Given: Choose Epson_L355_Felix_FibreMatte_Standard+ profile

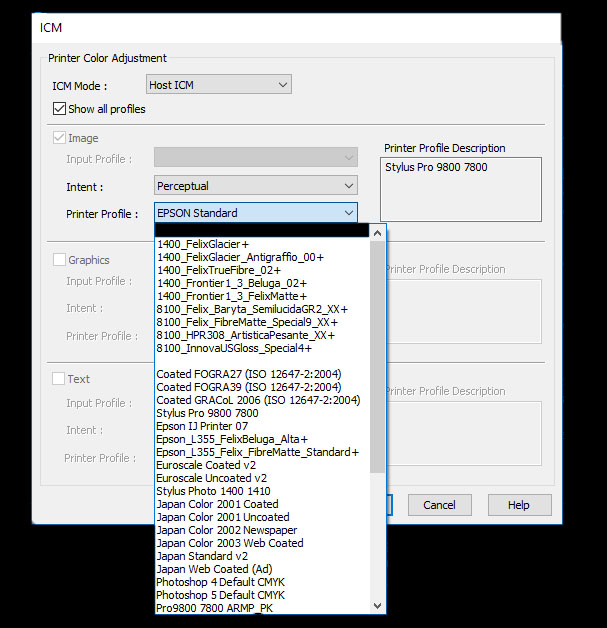Looking at the screenshot, I should pyautogui.click(x=262, y=452).
